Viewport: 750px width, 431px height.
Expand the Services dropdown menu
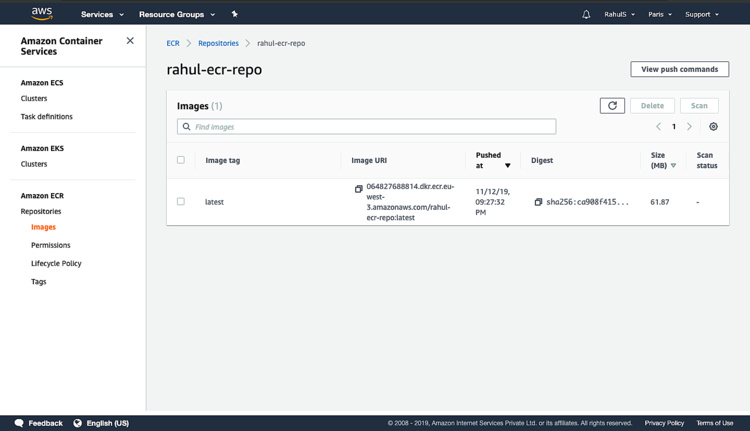tap(102, 14)
